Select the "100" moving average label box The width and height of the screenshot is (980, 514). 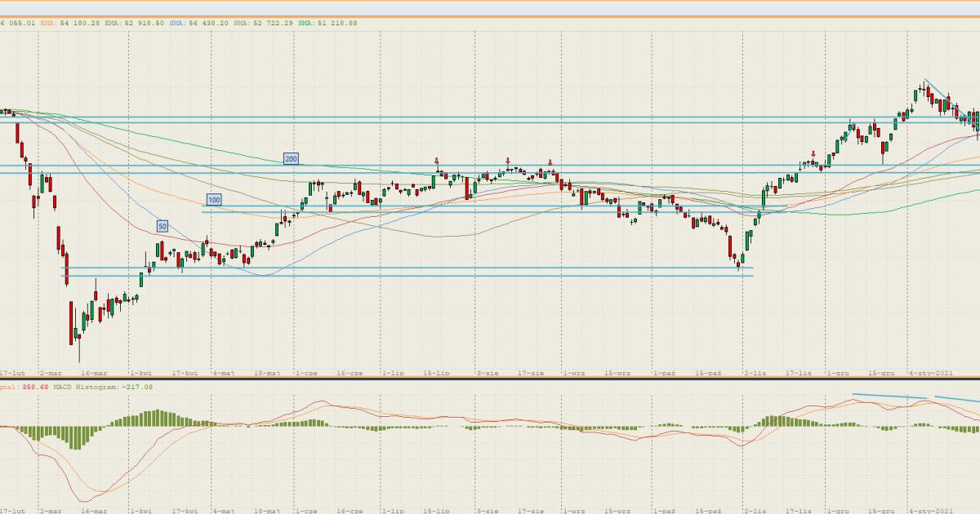tap(214, 199)
